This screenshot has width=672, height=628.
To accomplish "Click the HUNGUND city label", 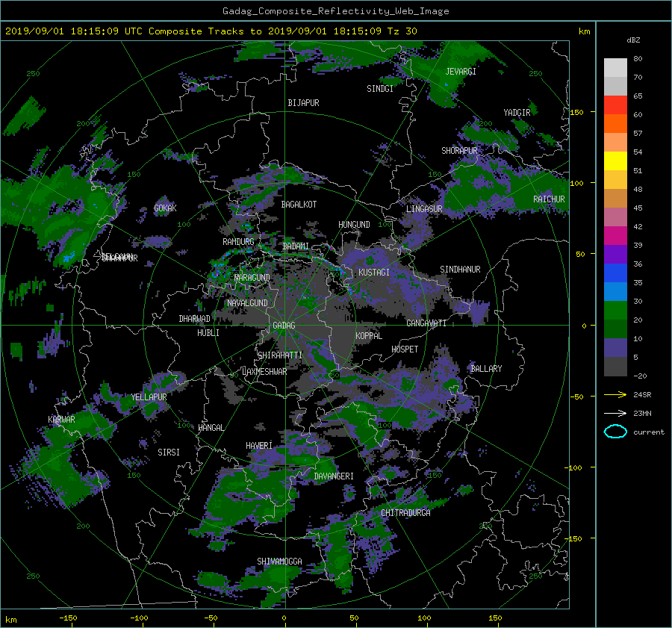I will coord(354,225).
